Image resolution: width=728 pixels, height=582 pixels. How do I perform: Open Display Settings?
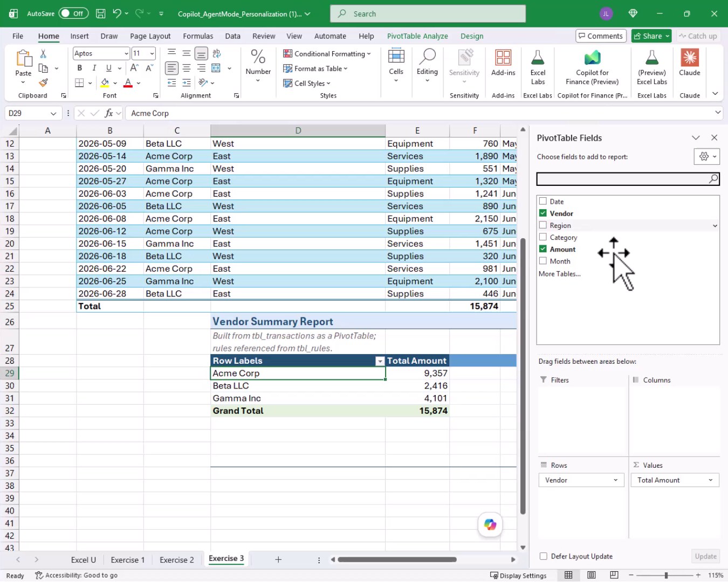tap(518, 576)
